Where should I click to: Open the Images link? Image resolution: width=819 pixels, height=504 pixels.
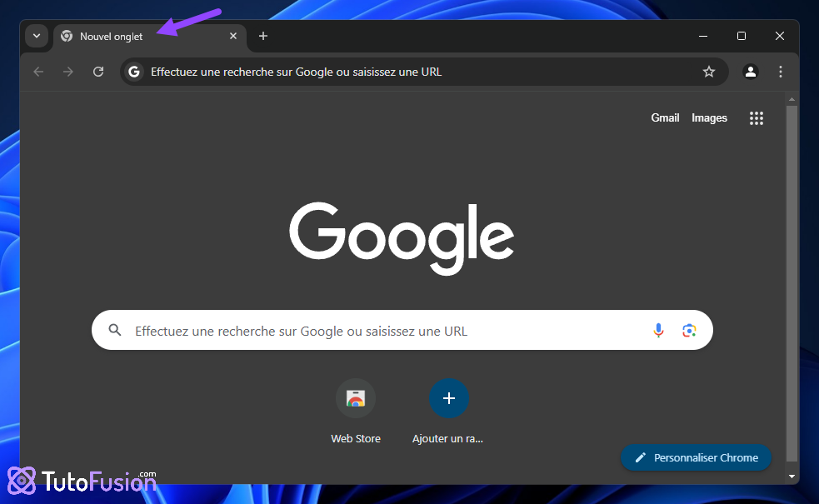(709, 118)
